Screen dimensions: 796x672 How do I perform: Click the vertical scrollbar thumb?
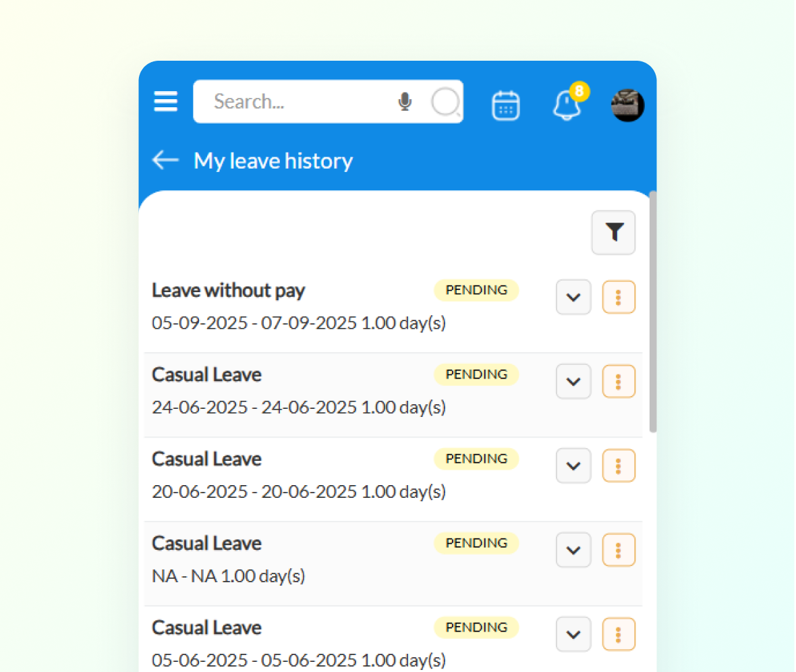click(654, 312)
